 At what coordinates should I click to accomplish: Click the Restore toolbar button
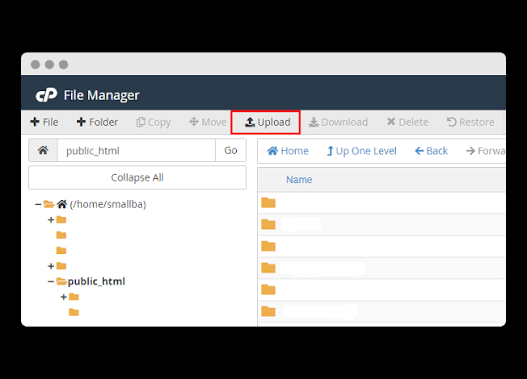point(470,122)
